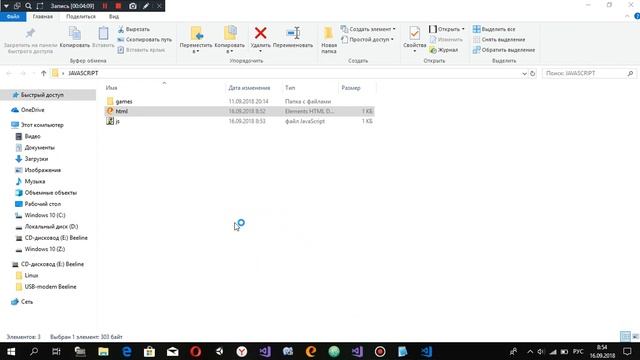Click the Forward navigation arrow
Screen dimensions: 640x360
(23, 73)
